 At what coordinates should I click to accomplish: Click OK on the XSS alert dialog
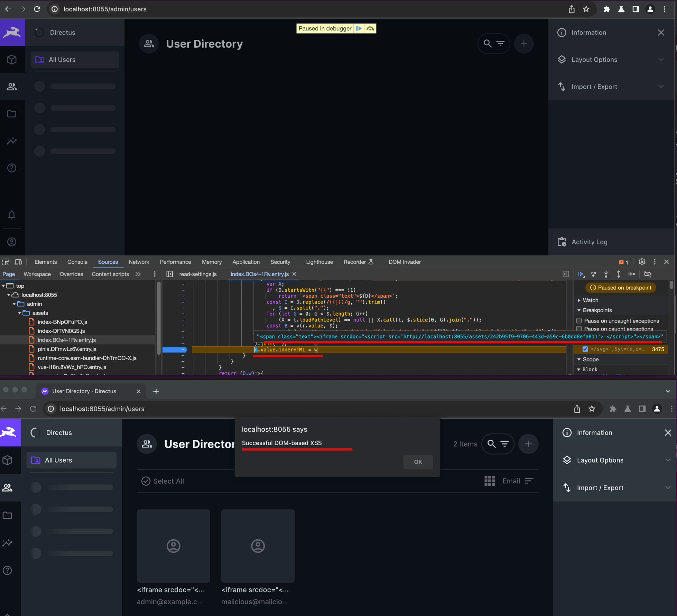click(418, 461)
